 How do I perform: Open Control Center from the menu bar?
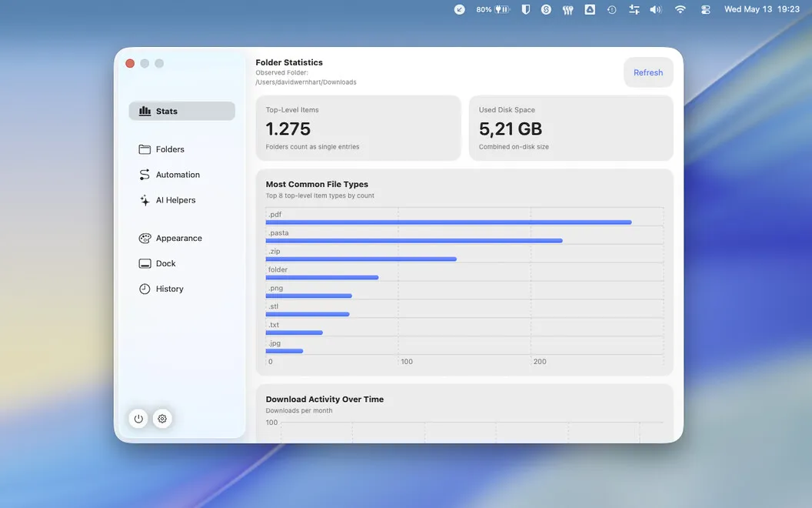click(705, 9)
